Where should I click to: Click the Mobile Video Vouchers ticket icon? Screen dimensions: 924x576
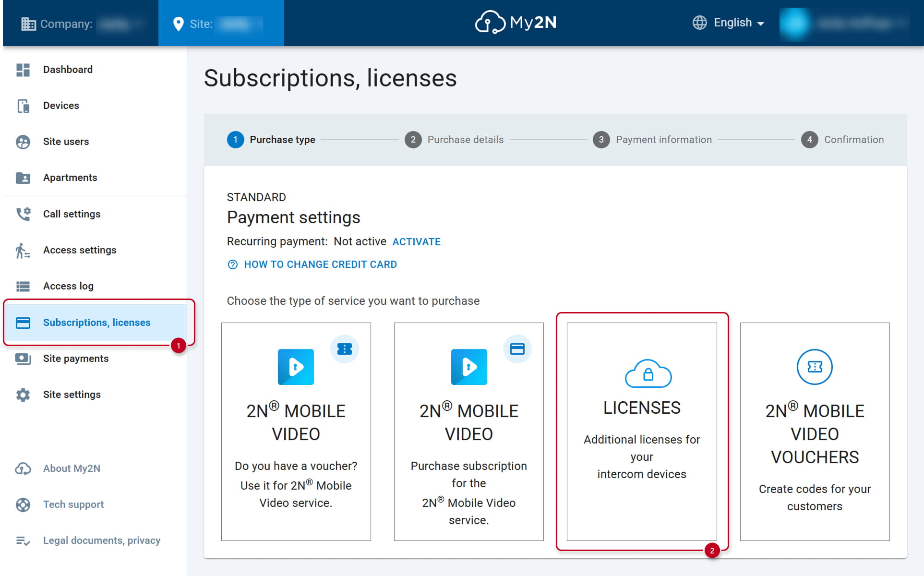pyautogui.click(x=815, y=367)
